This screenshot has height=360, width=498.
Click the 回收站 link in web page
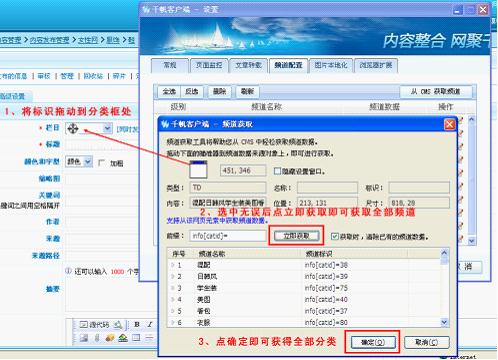(93, 76)
